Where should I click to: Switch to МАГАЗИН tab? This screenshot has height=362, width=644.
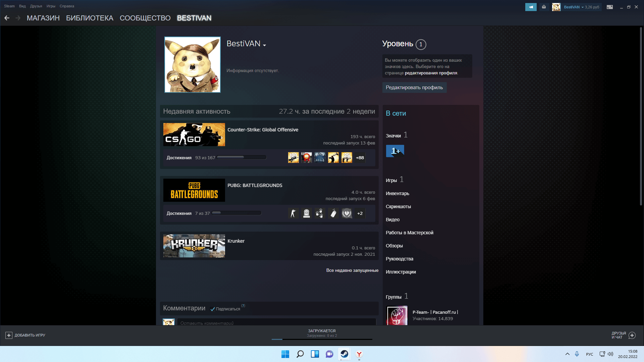point(43,18)
